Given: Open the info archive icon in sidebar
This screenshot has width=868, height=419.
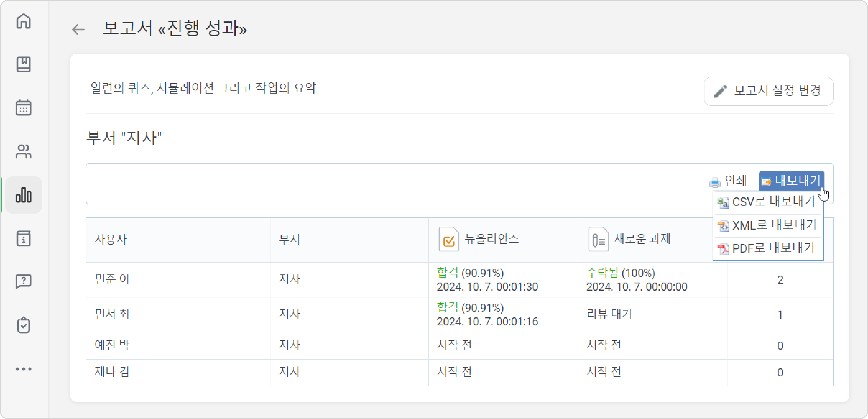Looking at the screenshot, I should click(x=24, y=238).
